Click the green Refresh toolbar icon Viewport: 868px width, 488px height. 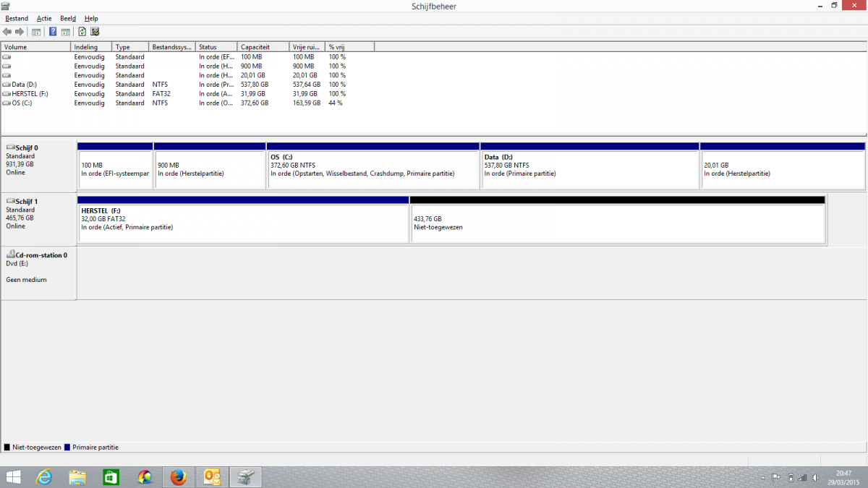pos(82,32)
